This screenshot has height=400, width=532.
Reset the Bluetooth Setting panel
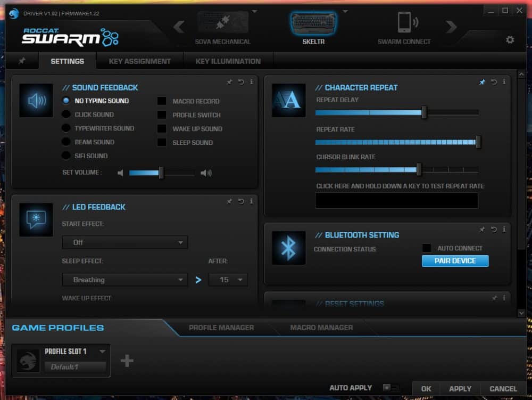coord(494,230)
